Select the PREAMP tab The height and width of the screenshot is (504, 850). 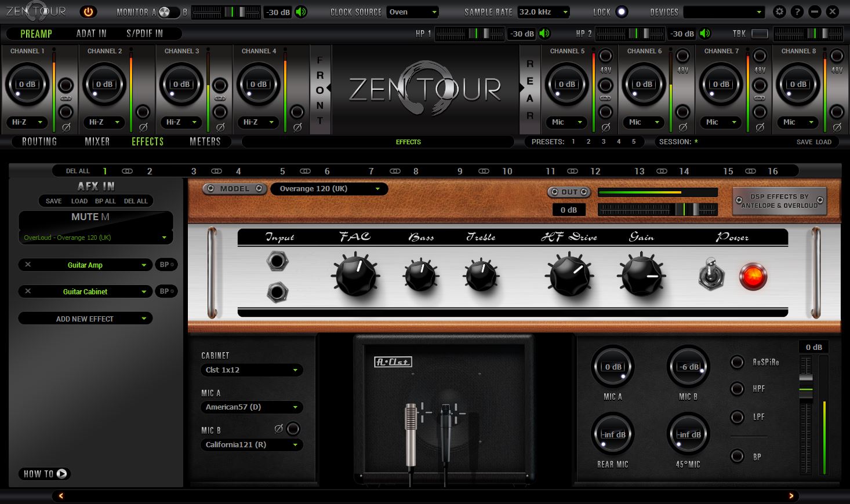(36, 34)
